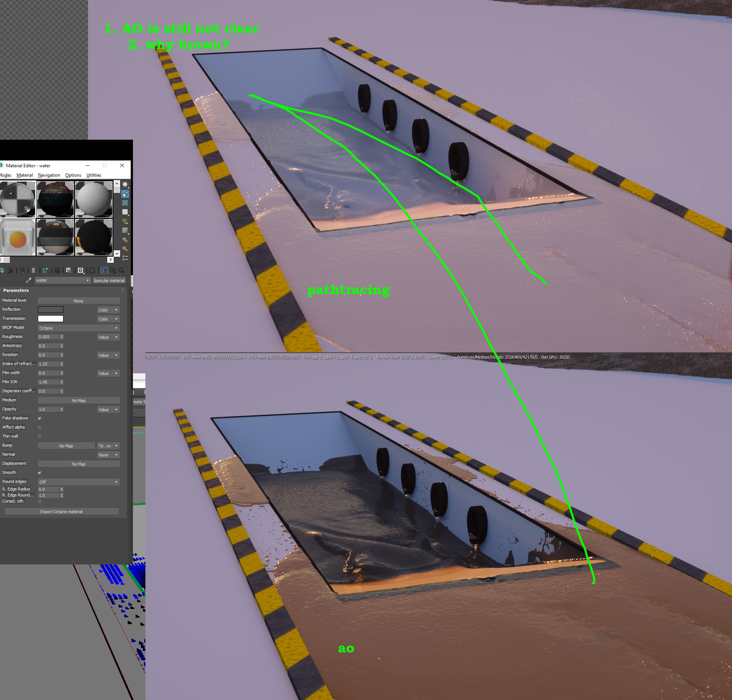732x700 pixels.
Task: Click the Specular material type button
Action: pyautogui.click(x=109, y=281)
